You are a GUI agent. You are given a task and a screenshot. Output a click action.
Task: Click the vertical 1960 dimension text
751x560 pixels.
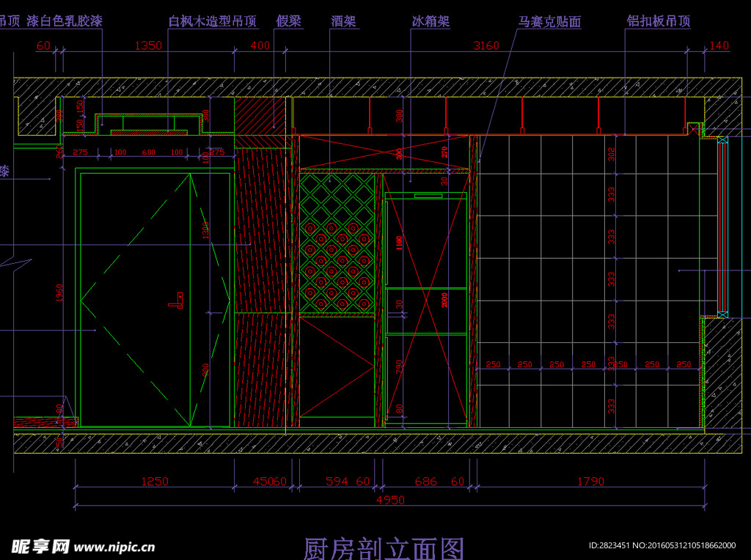59,293
